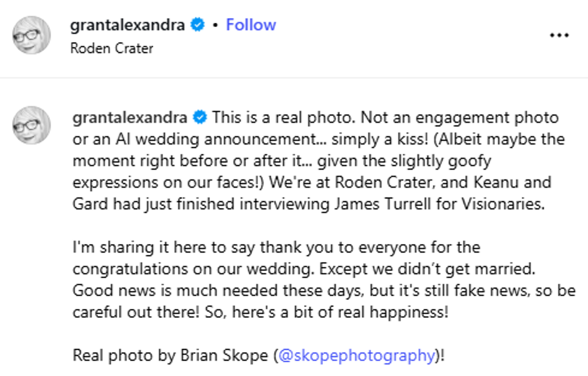Click the paragraph starting "I'm sharing it here"

(277, 247)
